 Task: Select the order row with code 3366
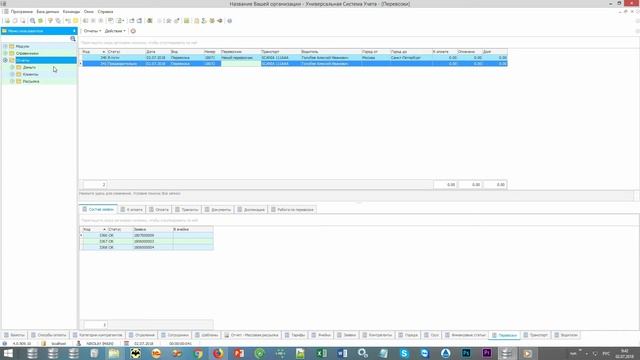click(x=147, y=236)
